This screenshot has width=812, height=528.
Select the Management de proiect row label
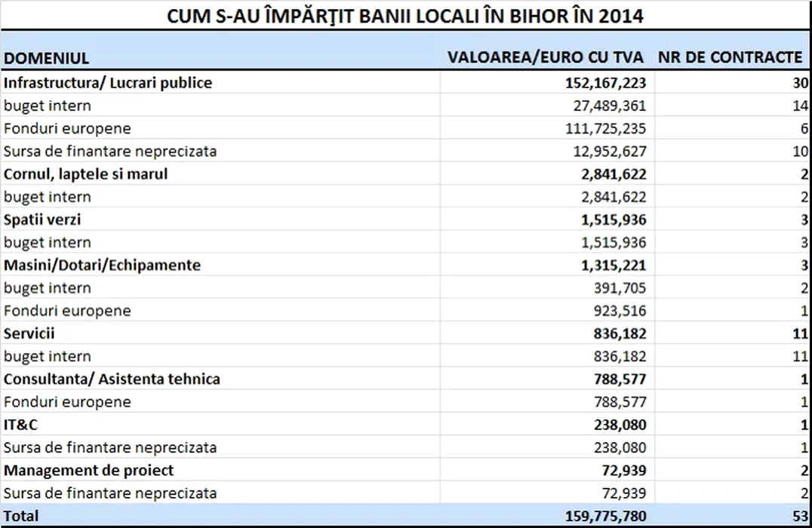88,470
